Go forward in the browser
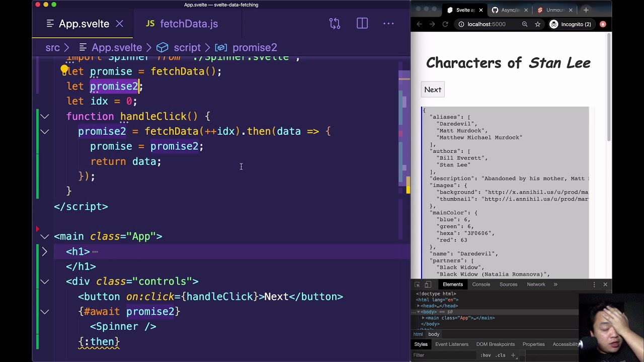644x362 pixels. pyautogui.click(x=432, y=24)
